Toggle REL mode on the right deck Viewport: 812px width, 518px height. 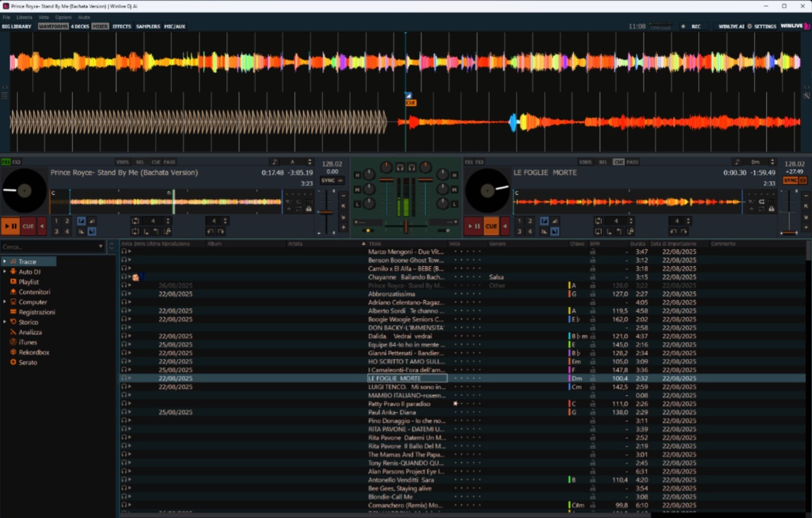click(x=603, y=162)
